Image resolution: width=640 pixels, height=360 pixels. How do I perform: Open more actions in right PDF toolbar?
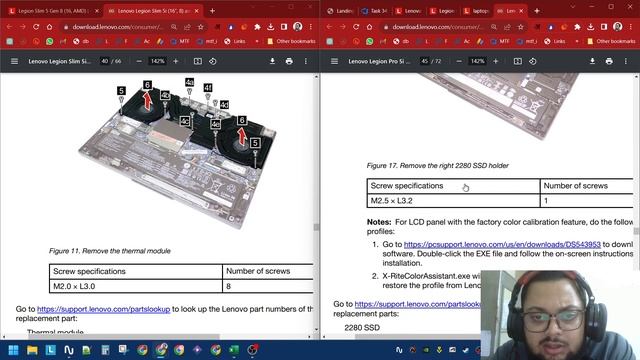click(x=626, y=61)
